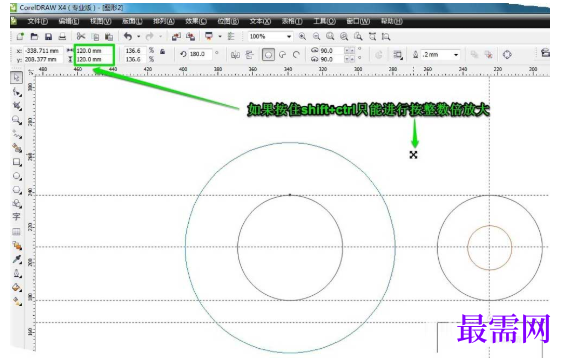Click the Open file icon
The image size is (569, 360).
(34, 36)
